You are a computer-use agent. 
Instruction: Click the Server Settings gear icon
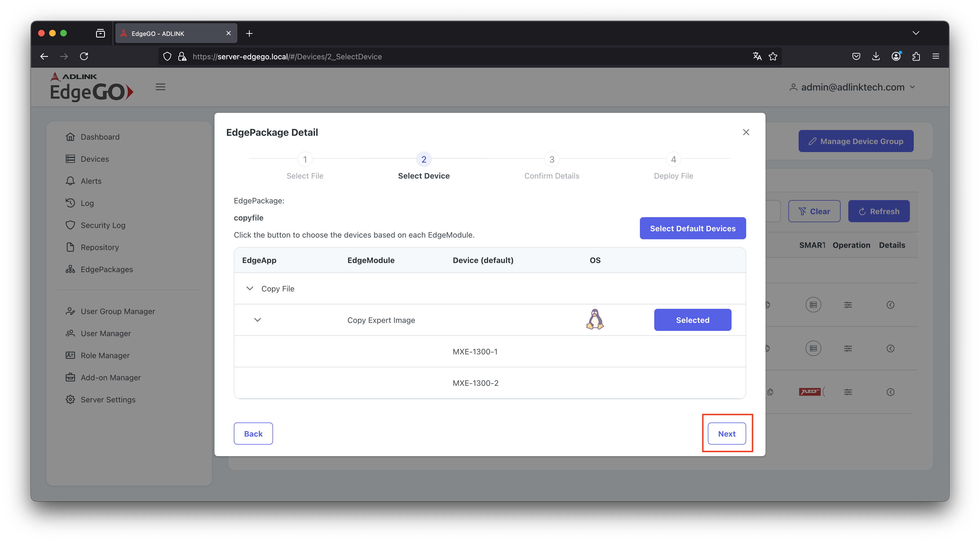click(x=70, y=399)
